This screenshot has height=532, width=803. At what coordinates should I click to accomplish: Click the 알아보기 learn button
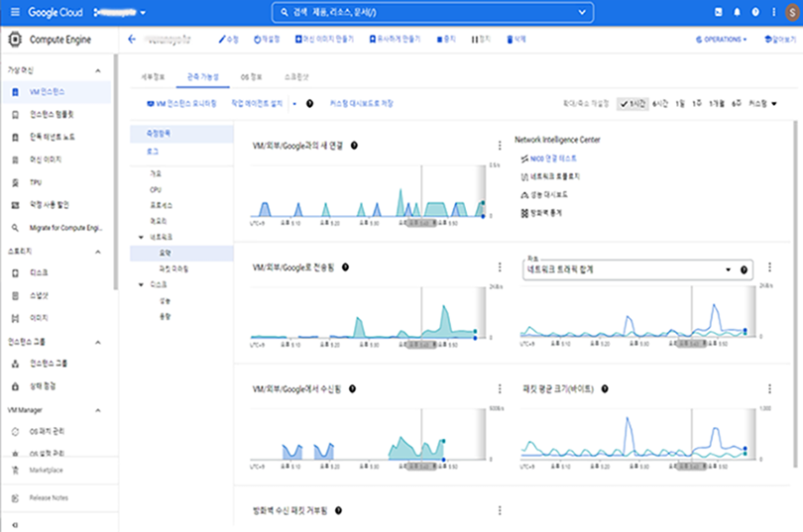[x=780, y=40]
